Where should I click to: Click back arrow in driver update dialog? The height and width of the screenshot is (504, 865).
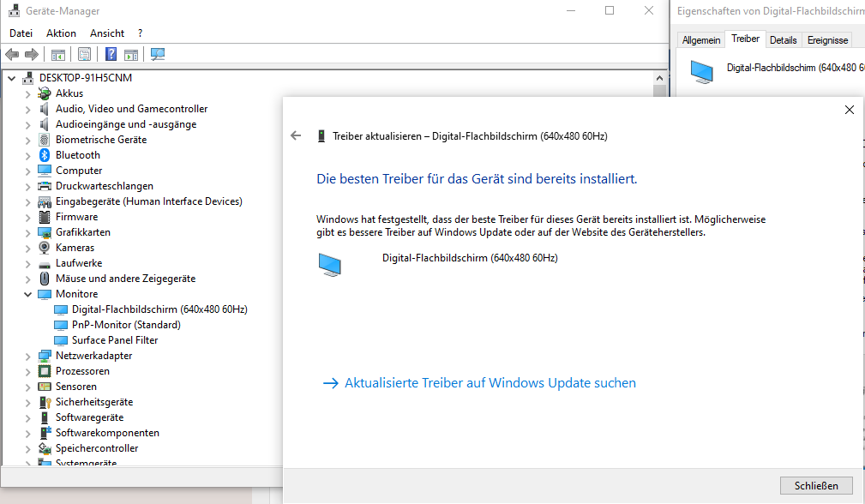tap(297, 135)
